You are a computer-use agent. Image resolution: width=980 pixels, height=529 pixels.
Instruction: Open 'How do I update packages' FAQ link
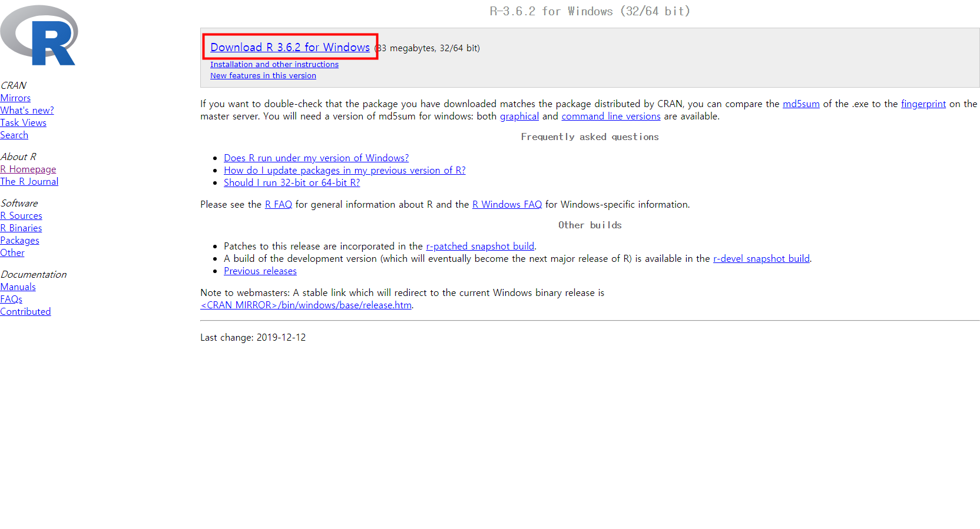345,170
